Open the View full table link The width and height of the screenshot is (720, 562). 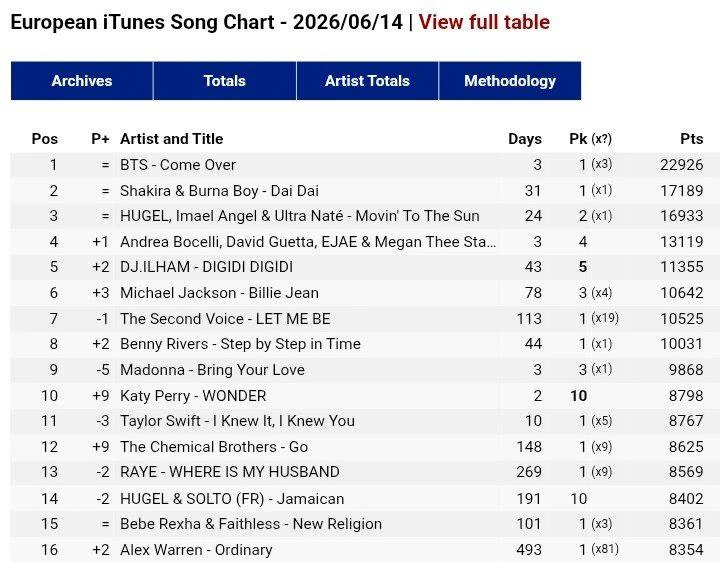(x=484, y=22)
